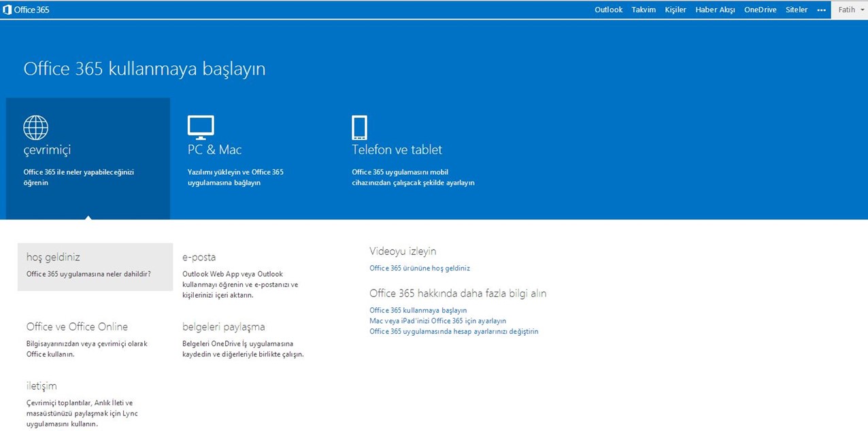Open the Office ve Office Online section
868x431 pixels.
click(77, 326)
